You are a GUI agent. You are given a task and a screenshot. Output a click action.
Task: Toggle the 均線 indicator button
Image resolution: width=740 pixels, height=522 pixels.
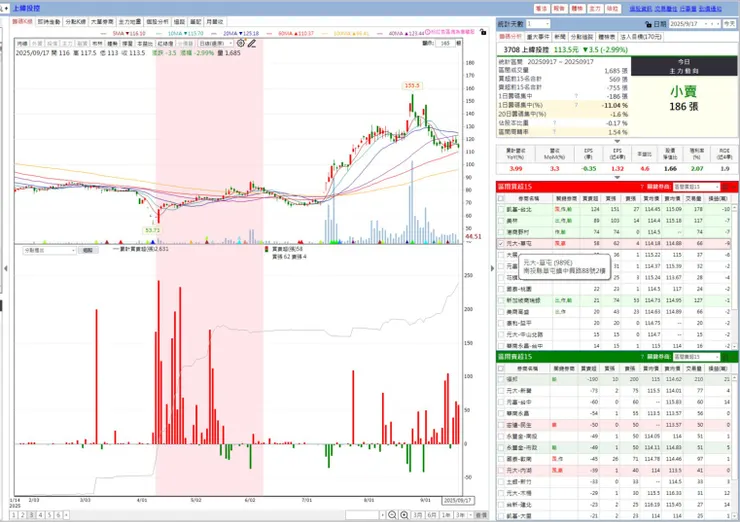pyautogui.click(x=22, y=43)
